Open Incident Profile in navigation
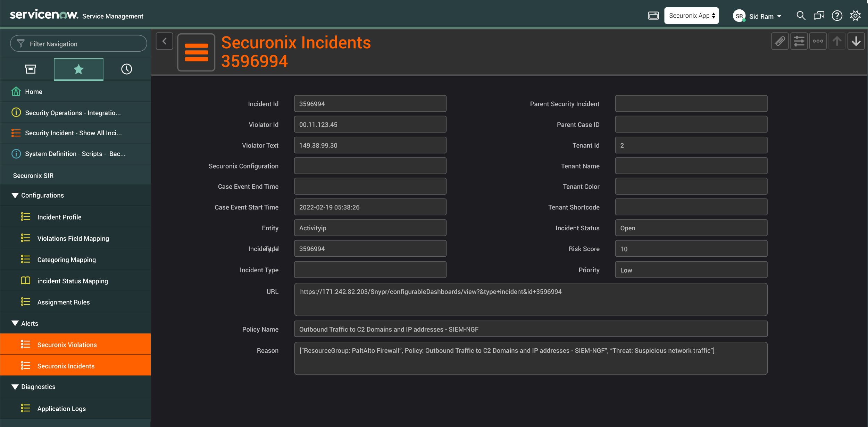868x427 pixels. [59, 217]
